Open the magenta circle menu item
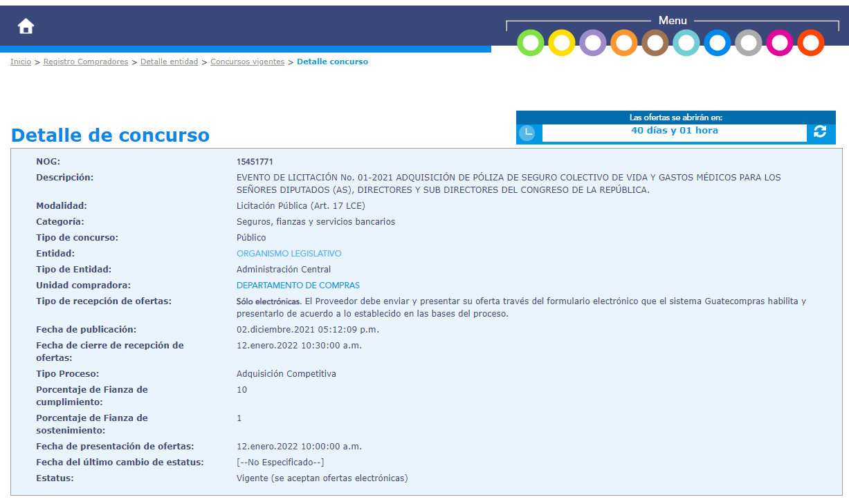This screenshot has width=849, height=504. (780, 43)
